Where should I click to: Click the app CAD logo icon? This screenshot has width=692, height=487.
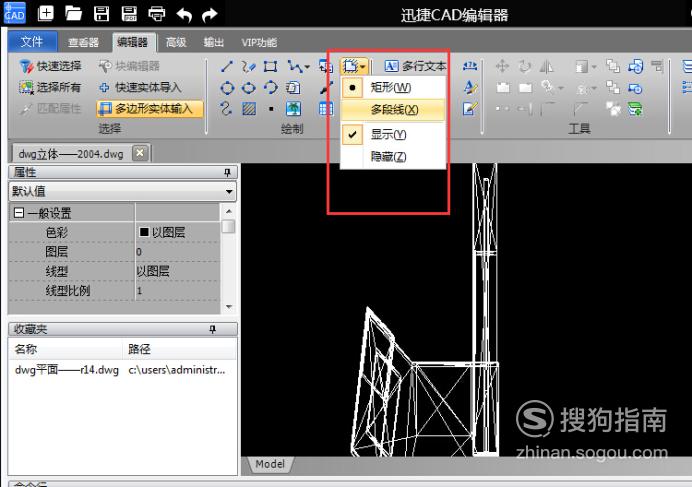coord(15,13)
